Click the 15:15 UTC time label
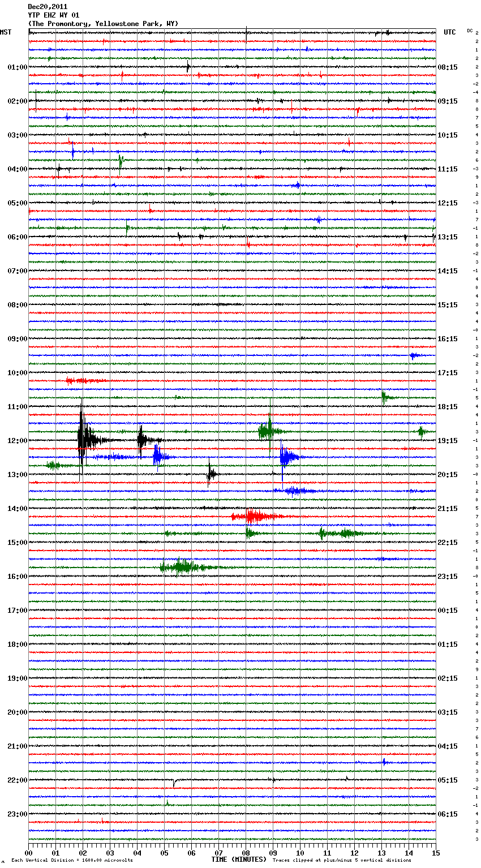Screen dimensions: 481x868 click(448, 305)
